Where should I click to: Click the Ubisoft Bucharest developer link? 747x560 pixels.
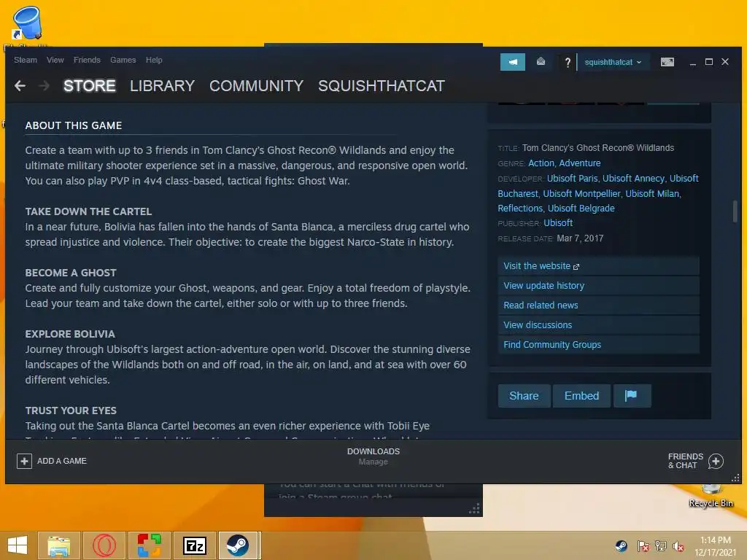click(x=518, y=193)
